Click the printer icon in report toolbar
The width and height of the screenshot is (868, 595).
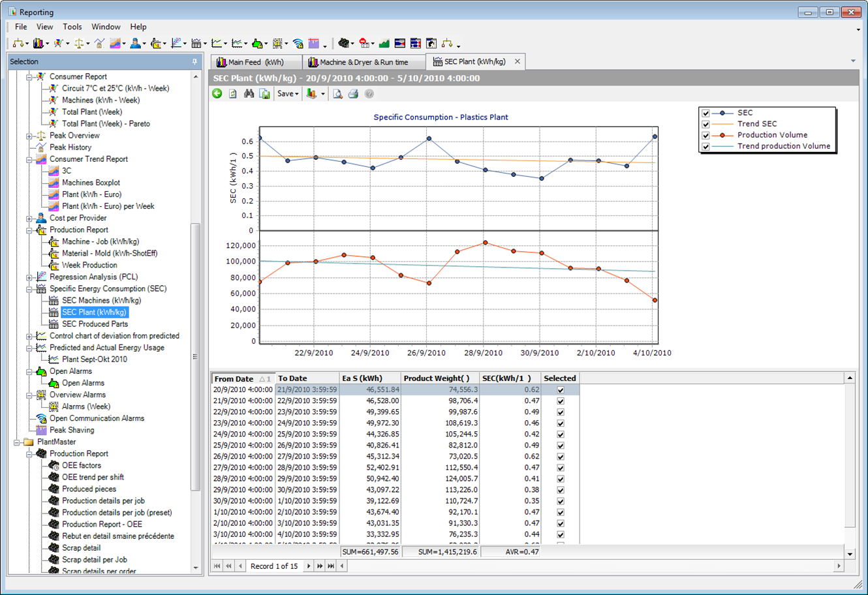click(x=353, y=94)
